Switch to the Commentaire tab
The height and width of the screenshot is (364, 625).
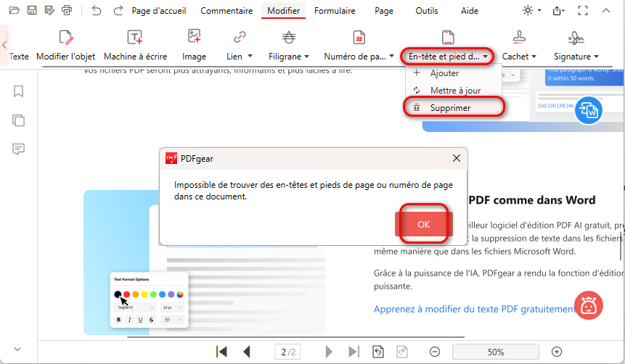(x=226, y=11)
